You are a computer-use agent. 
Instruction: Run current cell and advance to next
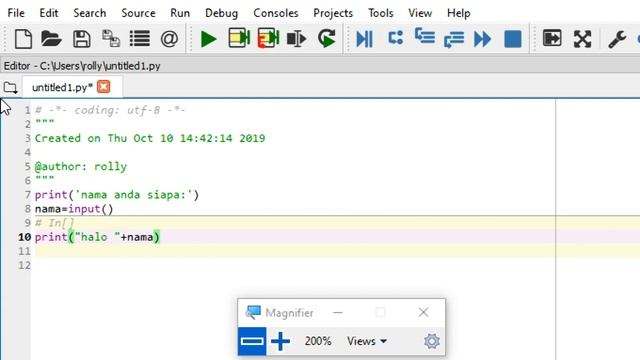click(268, 38)
